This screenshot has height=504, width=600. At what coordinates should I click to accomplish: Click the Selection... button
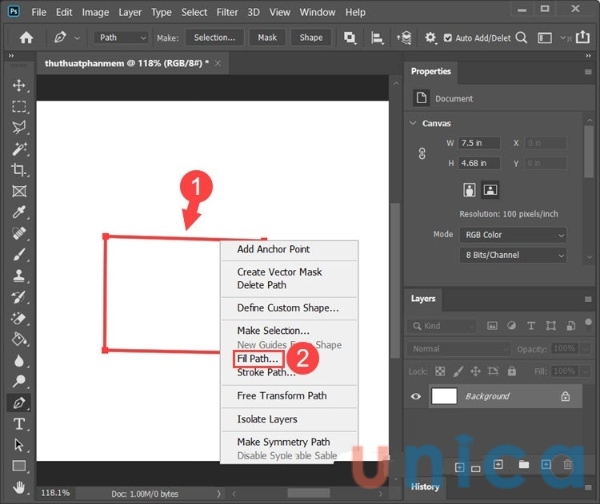214,38
